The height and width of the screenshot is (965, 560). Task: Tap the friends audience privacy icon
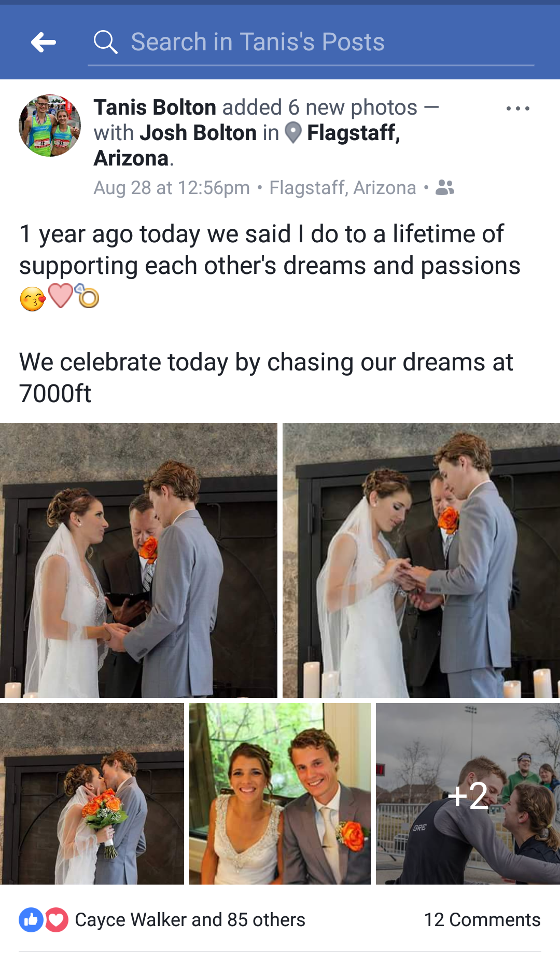click(x=445, y=187)
